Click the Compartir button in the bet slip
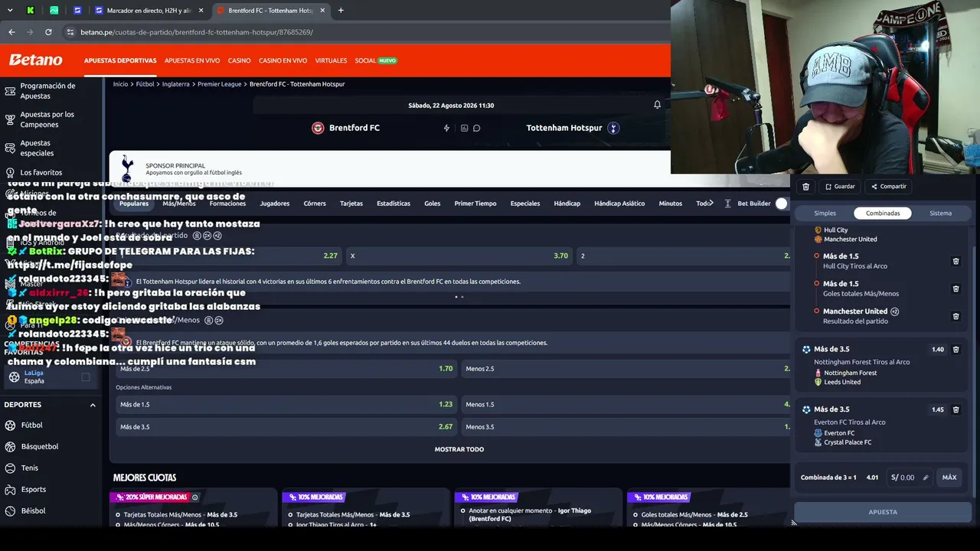Image resolution: width=980 pixels, height=551 pixels. coord(889,187)
